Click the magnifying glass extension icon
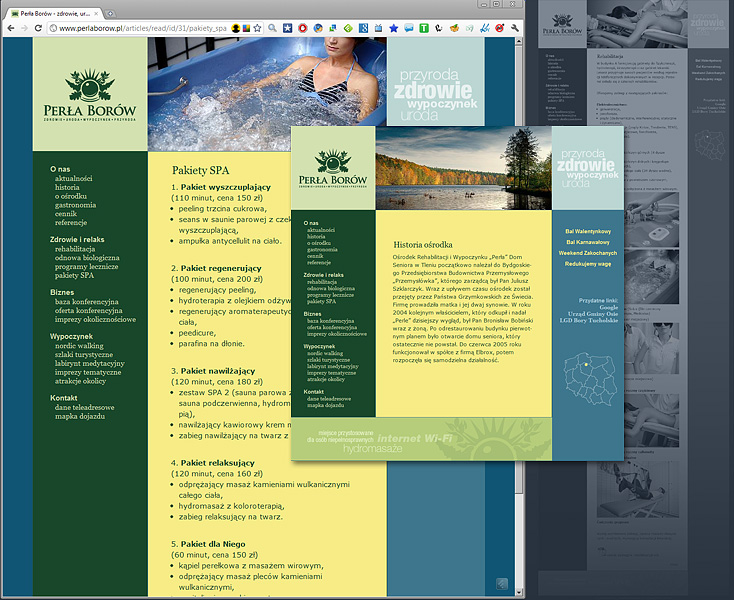Viewport: 734px width, 600px height. click(272, 28)
